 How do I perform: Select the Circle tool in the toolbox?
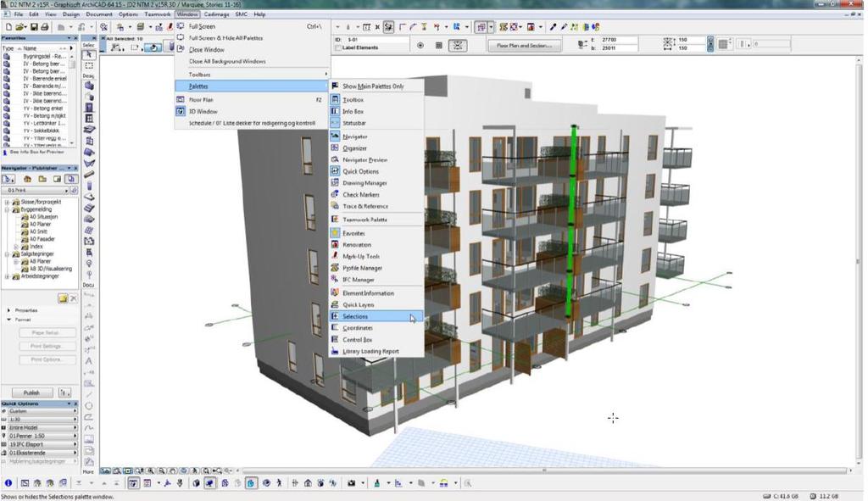[88, 405]
